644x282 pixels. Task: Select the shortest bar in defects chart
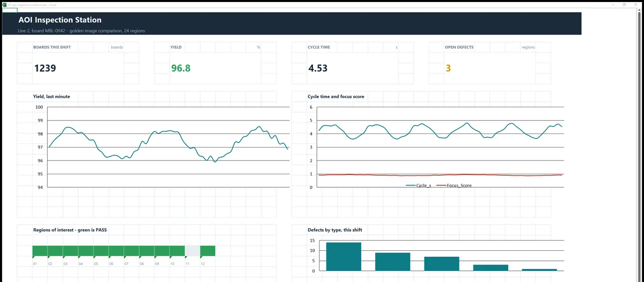click(x=539, y=270)
